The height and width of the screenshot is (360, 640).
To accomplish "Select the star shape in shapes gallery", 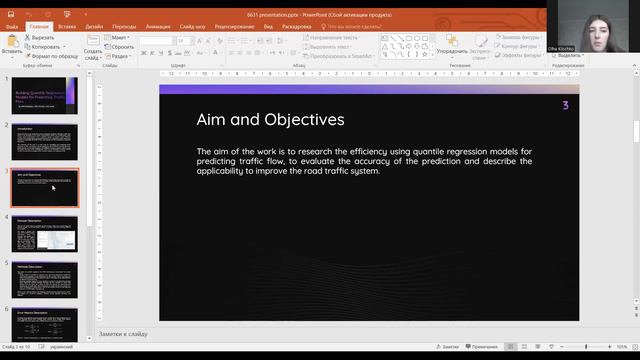I will tap(425, 54).
